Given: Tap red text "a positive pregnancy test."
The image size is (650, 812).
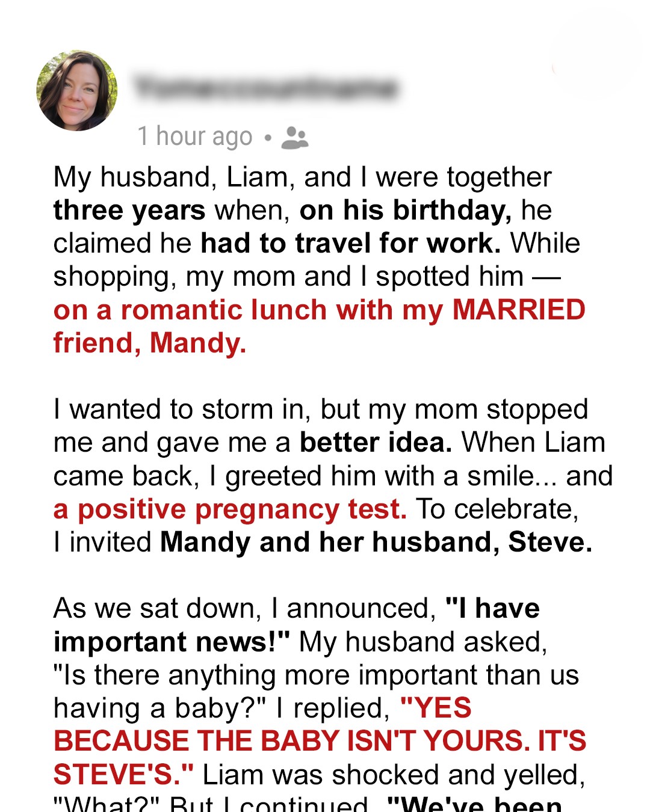Looking at the screenshot, I should (230, 509).
